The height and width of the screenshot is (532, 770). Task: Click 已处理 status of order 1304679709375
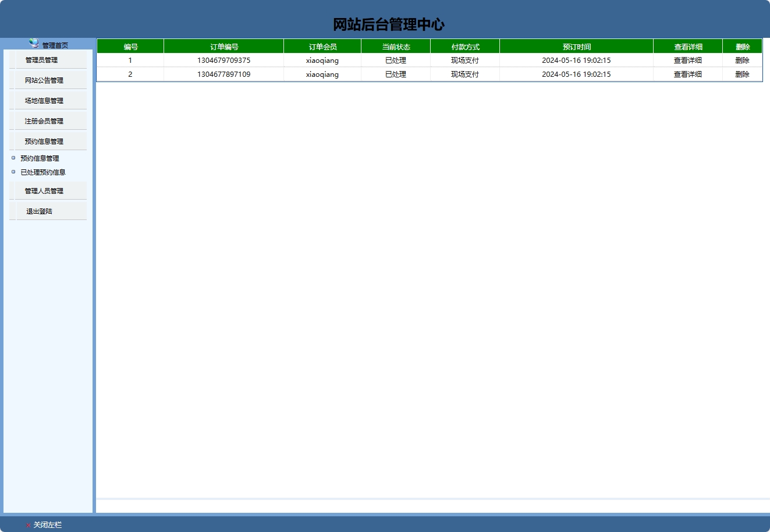click(x=396, y=61)
